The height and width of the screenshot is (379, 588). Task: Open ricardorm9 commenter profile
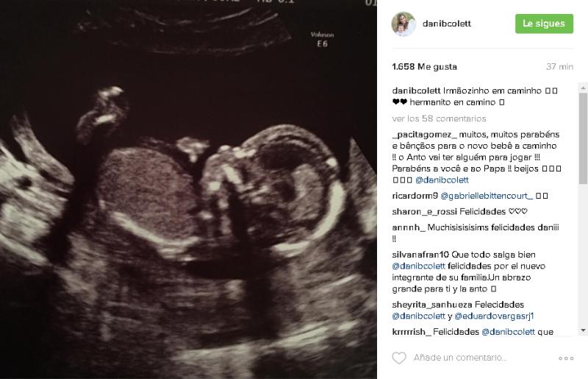point(415,196)
